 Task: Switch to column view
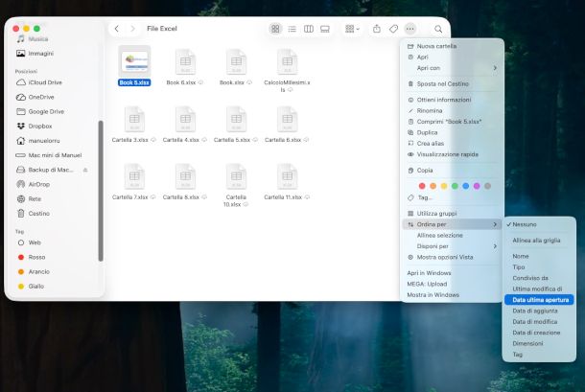pos(309,29)
